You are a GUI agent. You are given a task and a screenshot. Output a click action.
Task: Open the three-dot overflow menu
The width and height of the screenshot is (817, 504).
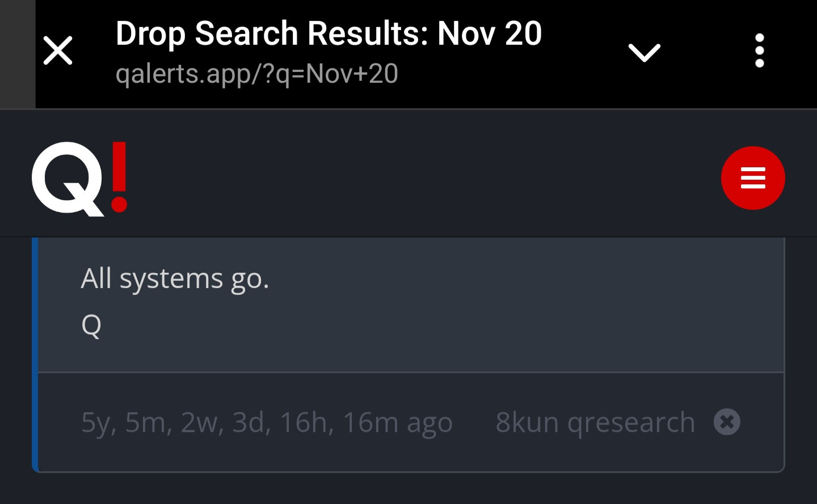tap(759, 51)
